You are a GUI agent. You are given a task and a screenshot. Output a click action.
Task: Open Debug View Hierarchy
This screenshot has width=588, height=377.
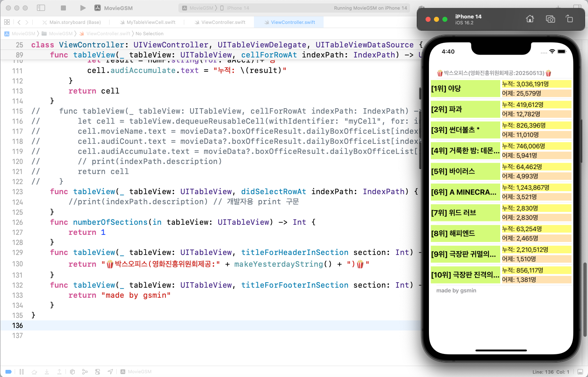pos(72,372)
